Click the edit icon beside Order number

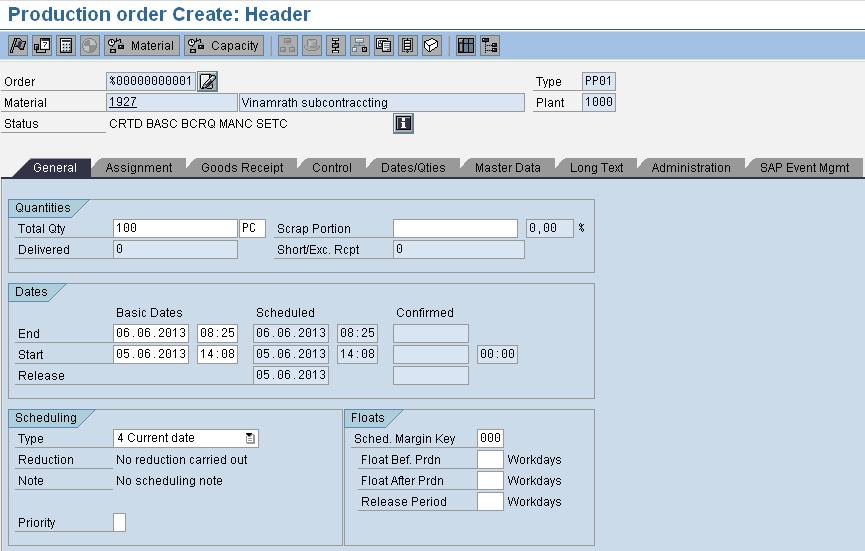coord(207,82)
